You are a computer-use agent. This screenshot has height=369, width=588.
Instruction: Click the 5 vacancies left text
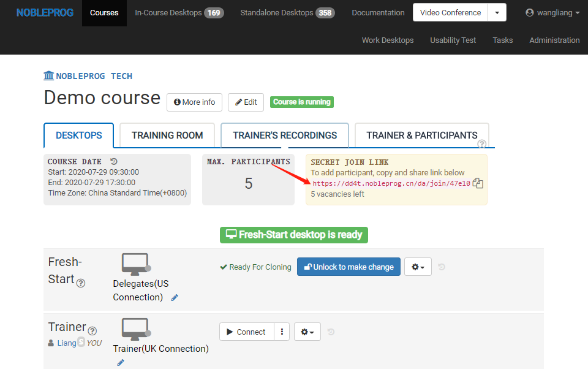337,194
